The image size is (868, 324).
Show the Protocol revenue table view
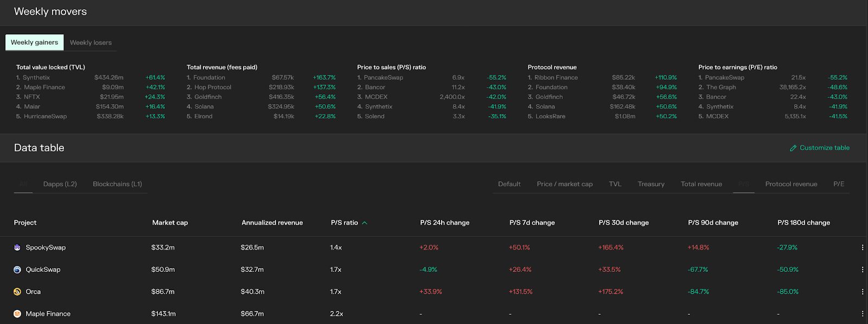(x=791, y=184)
